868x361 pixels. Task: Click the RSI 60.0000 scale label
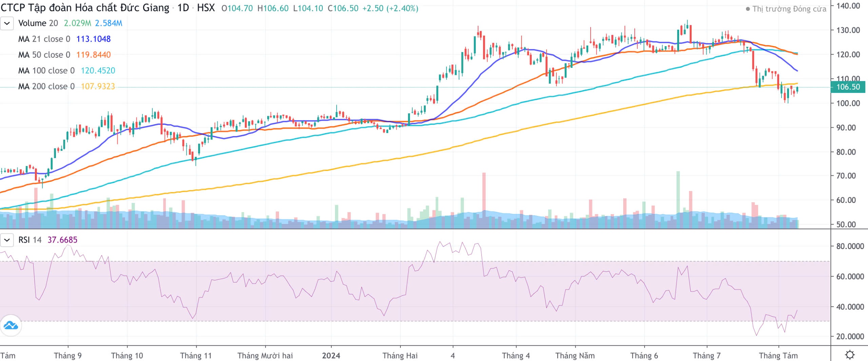point(850,277)
